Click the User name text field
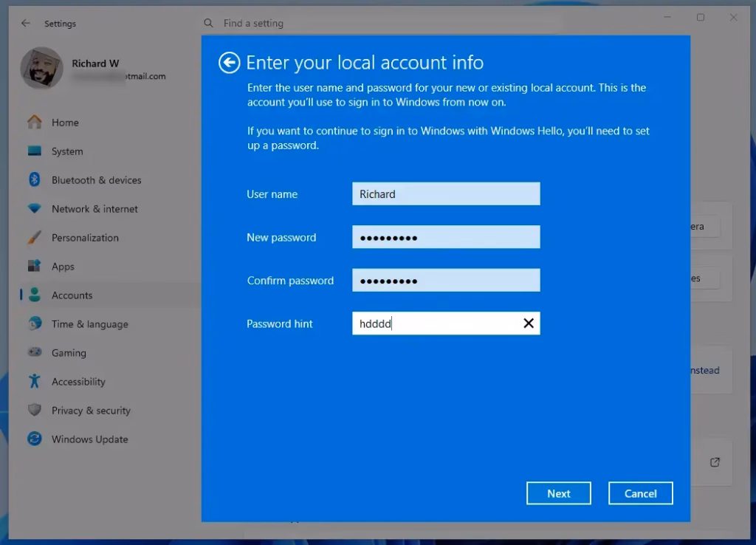The height and width of the screenshot is (545, 756). tap(446, 194)
